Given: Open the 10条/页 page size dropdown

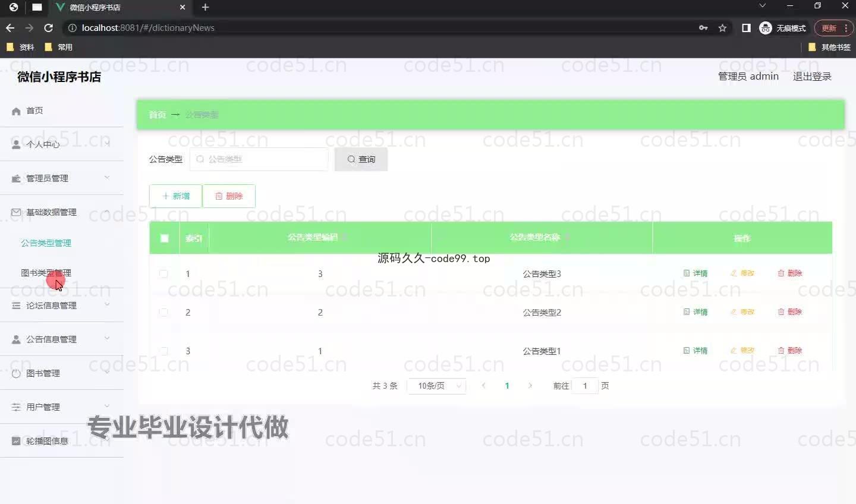Looking at the screenshot, I should point(437,386).
